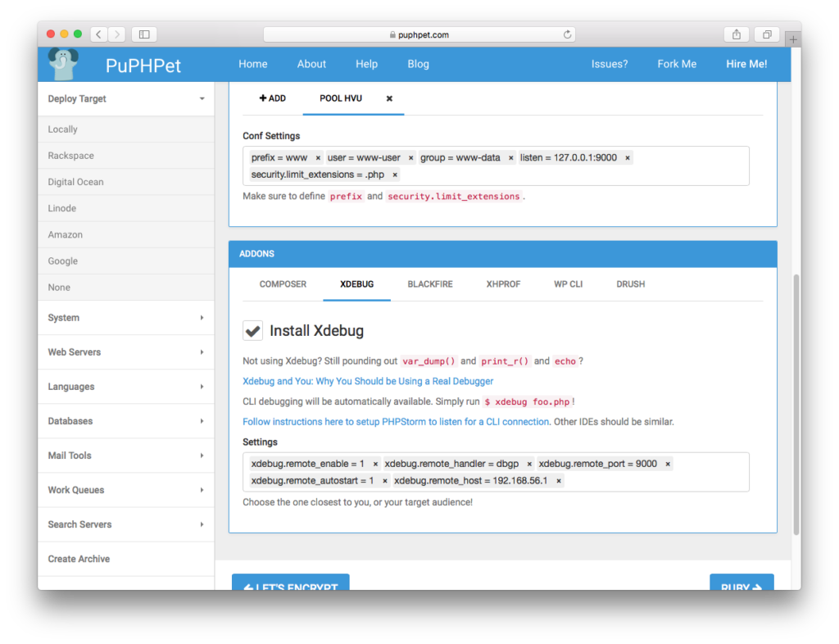
Task: Select the Locally deploy target
Action: tap(126, 129)
